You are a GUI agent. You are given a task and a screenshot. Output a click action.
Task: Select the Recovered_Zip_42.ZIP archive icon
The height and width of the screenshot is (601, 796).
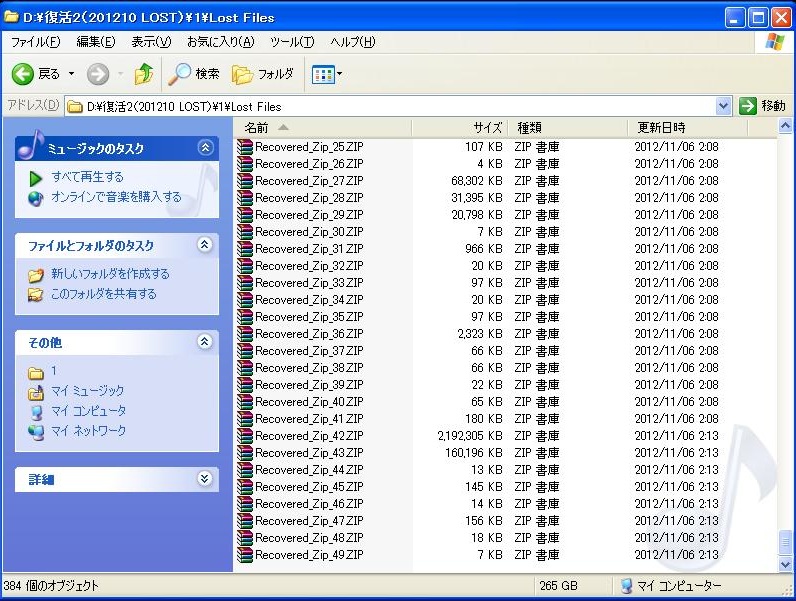245,436
